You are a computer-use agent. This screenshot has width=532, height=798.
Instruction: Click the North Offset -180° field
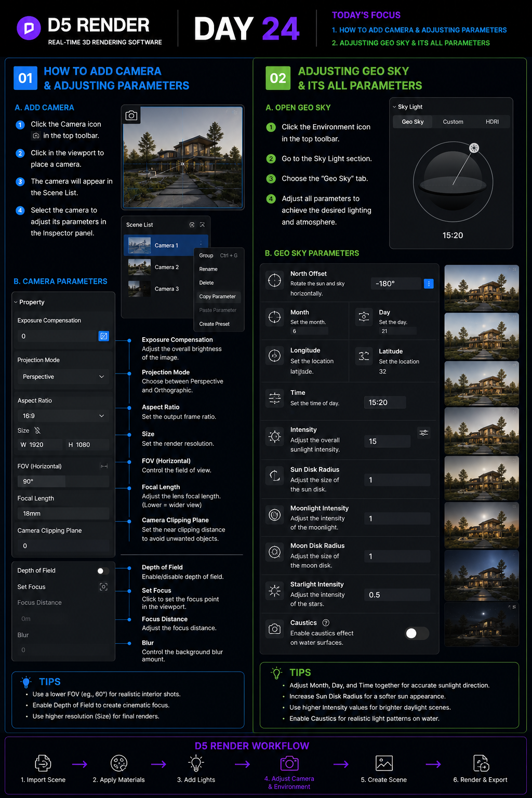396,284
